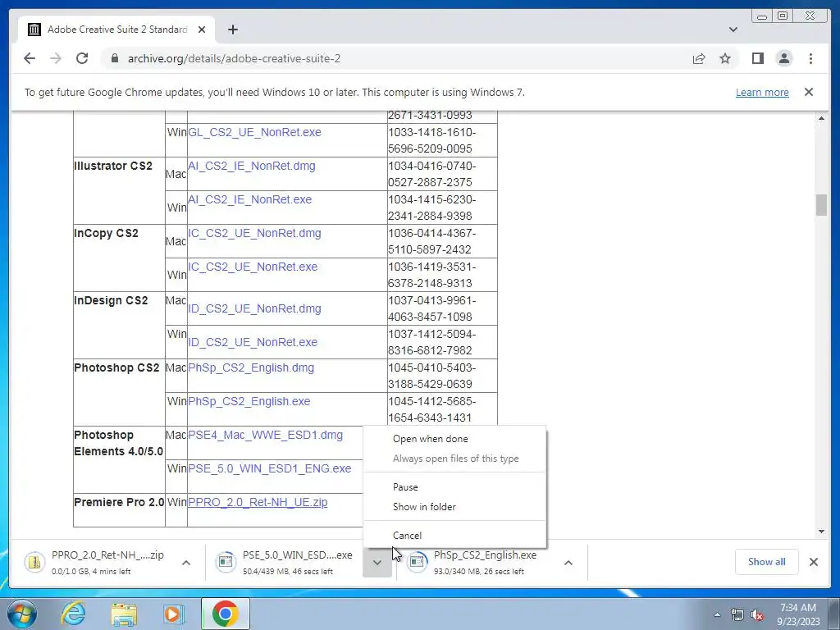Click PSE_5.0_WIN_ESD1_ENG.exe table link
The width and height of the screenshot is (840, 630).
(x=269, y=468)
